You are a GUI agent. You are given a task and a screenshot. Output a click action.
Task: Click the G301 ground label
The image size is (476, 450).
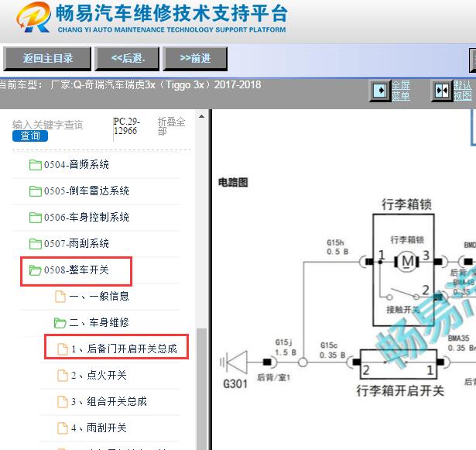tap(235, 384)
